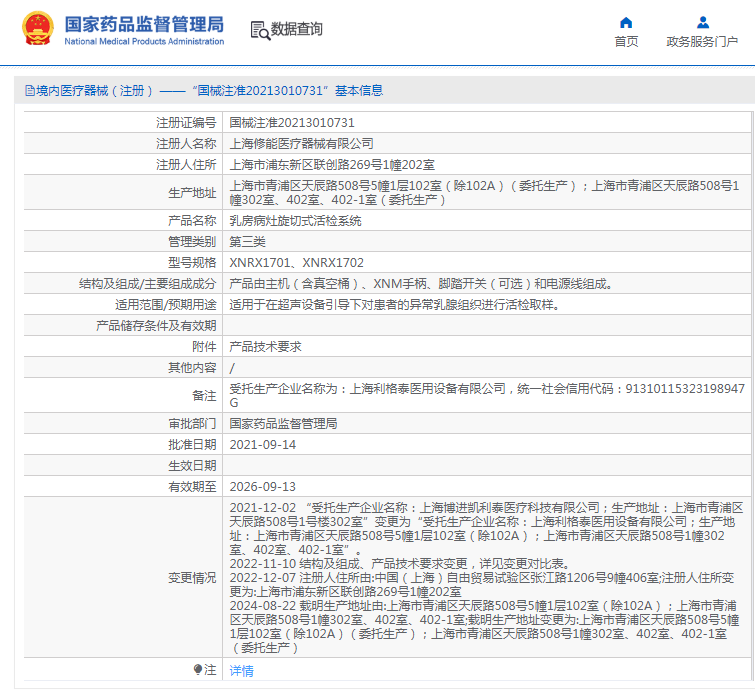
Task: Click the 数据查询 label
Action: [297, 29]
